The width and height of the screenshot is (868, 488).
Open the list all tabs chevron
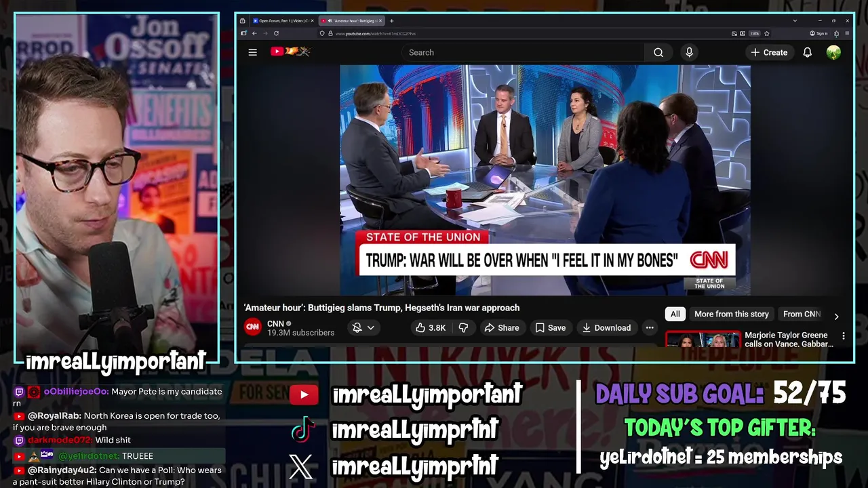click(x=795, y=21)
